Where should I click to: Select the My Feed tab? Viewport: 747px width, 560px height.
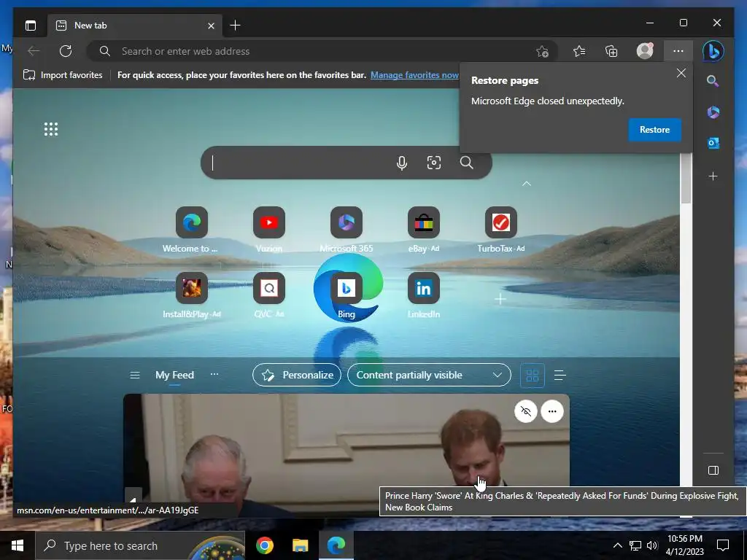coord(174,376)
